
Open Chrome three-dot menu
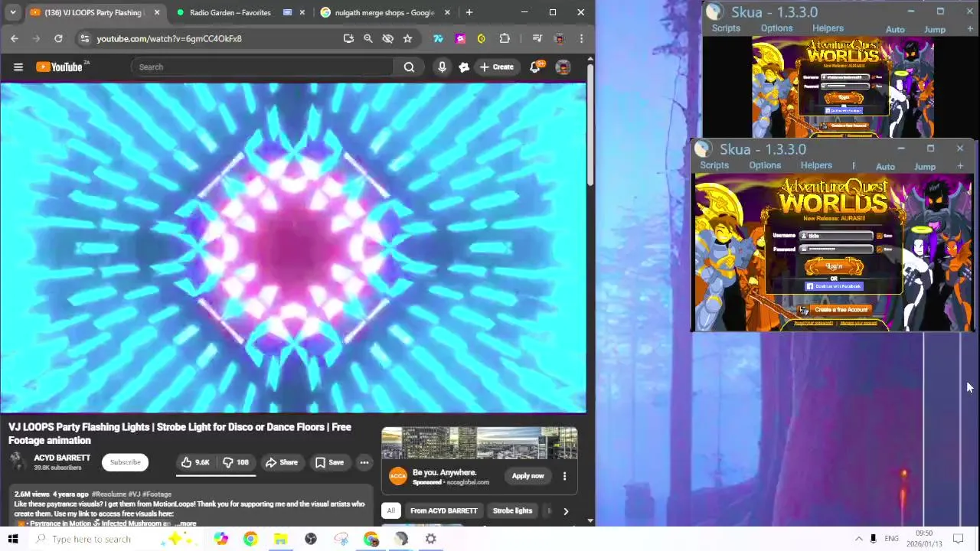coord(581,38)
